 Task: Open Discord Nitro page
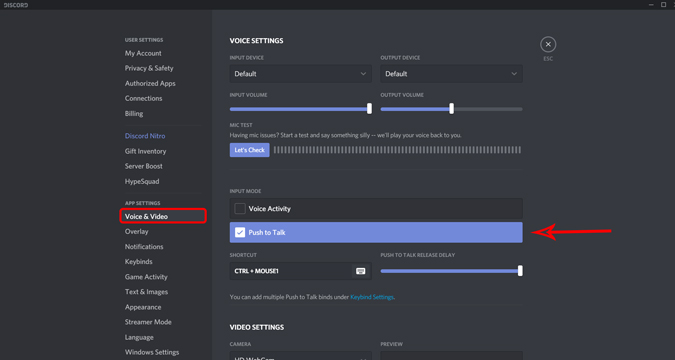(145, 136)
